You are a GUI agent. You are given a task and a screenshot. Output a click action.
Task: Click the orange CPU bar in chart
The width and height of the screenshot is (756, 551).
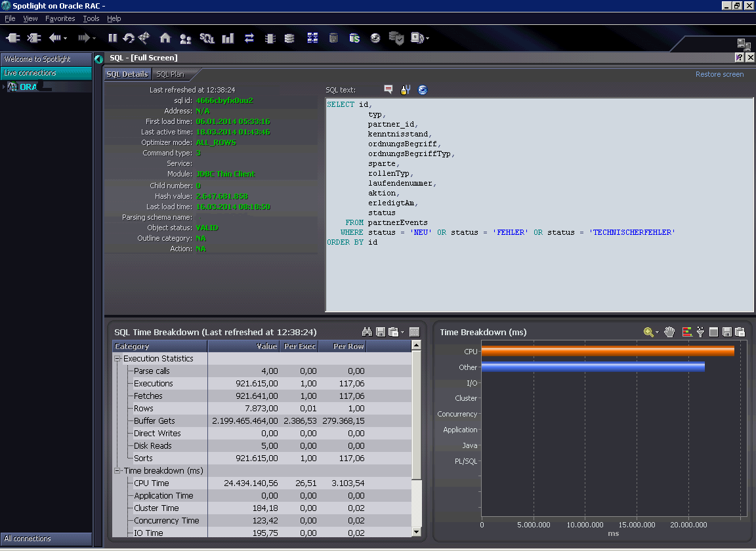click(x=608, y=351)
